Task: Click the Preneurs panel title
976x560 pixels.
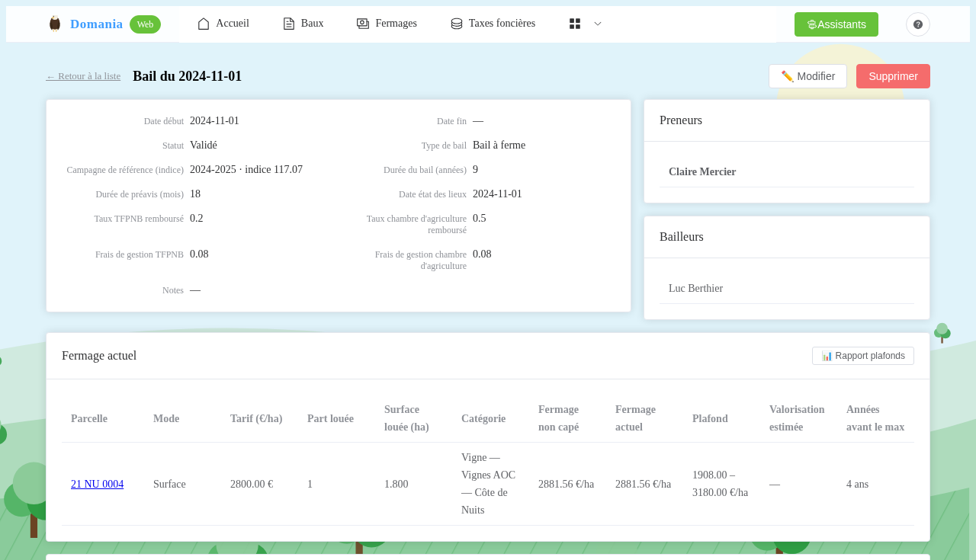Action: coord(681,120)
